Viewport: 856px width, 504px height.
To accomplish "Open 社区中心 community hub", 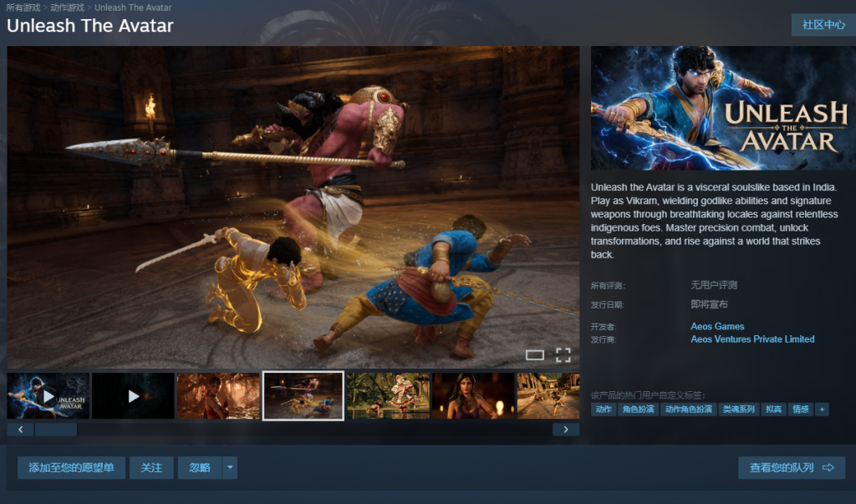I will 823,25.
